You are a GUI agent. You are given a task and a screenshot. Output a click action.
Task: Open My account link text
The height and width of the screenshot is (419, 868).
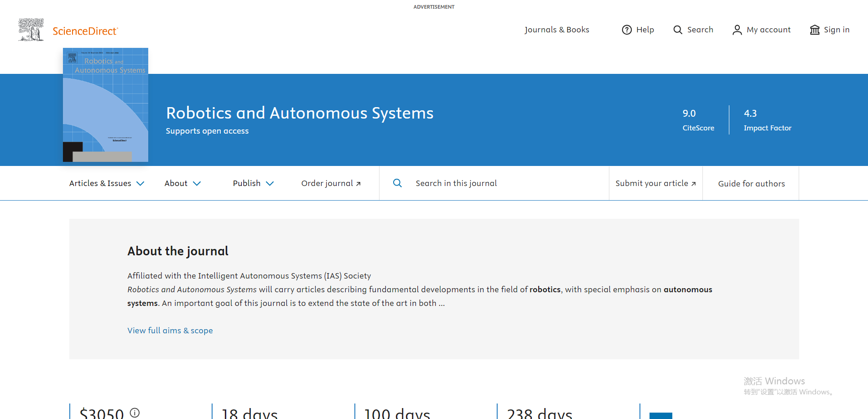[769, 30]
